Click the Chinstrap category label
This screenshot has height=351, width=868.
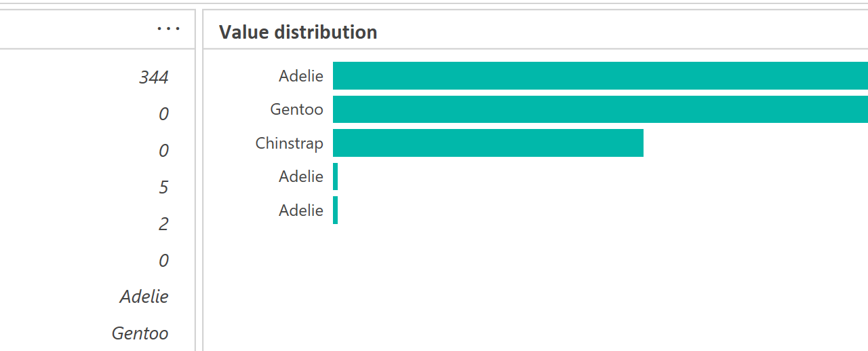[289, 143]
